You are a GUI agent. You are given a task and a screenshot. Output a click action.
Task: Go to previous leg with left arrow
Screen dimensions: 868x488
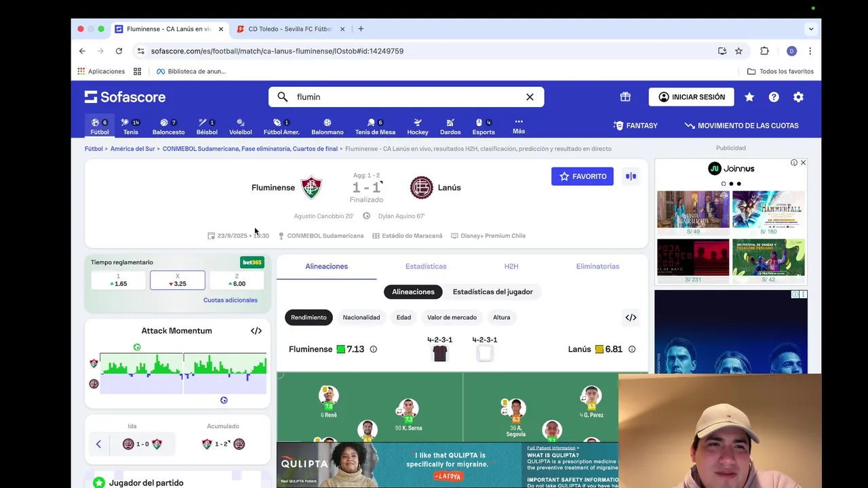98,444
